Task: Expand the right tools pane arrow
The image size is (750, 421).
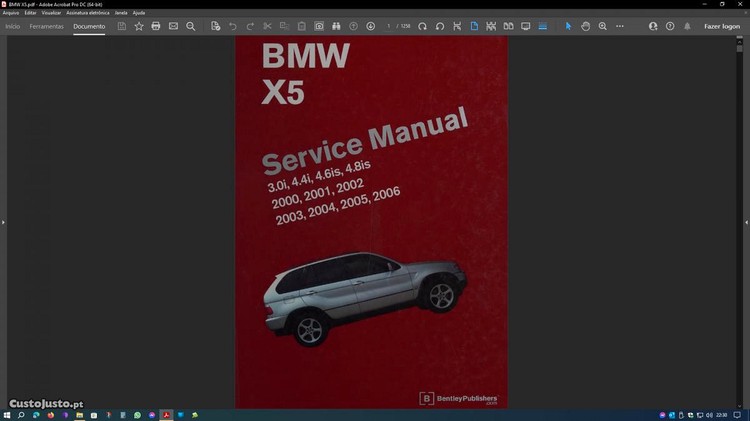Action: pos(746,222)
